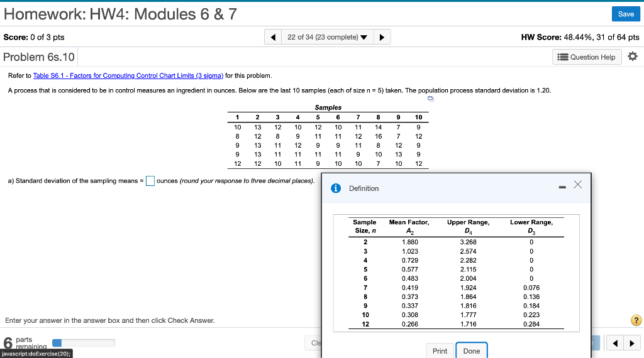This screenshot has height=358, width=644.
Task: Open settings gear icon
Action: [633, 56]
